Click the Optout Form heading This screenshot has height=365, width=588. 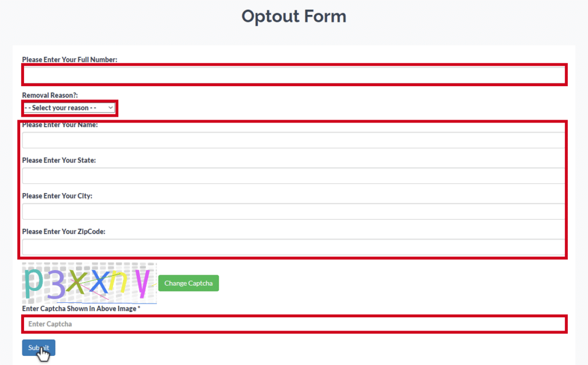(x=293, y=16)
